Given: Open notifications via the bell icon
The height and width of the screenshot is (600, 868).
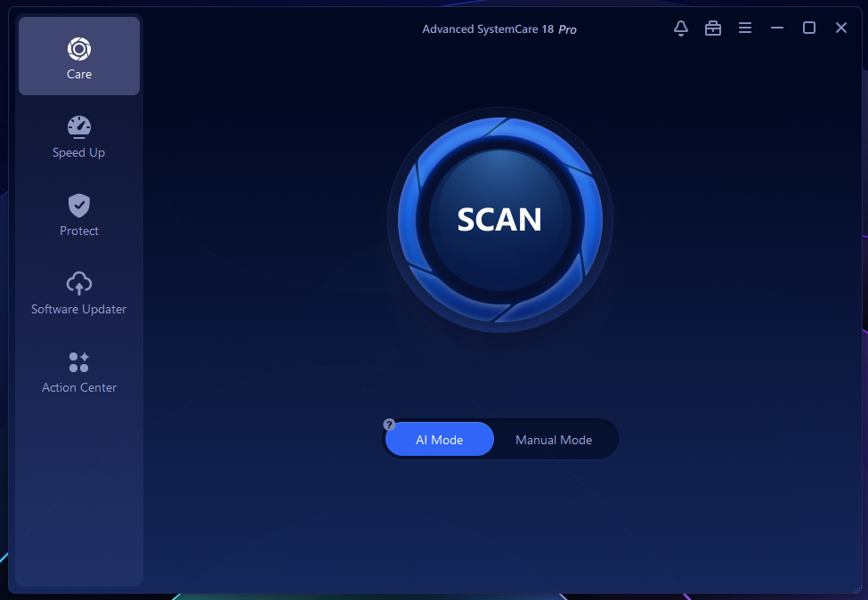Looking at the screenshot, I should [681, 28].
